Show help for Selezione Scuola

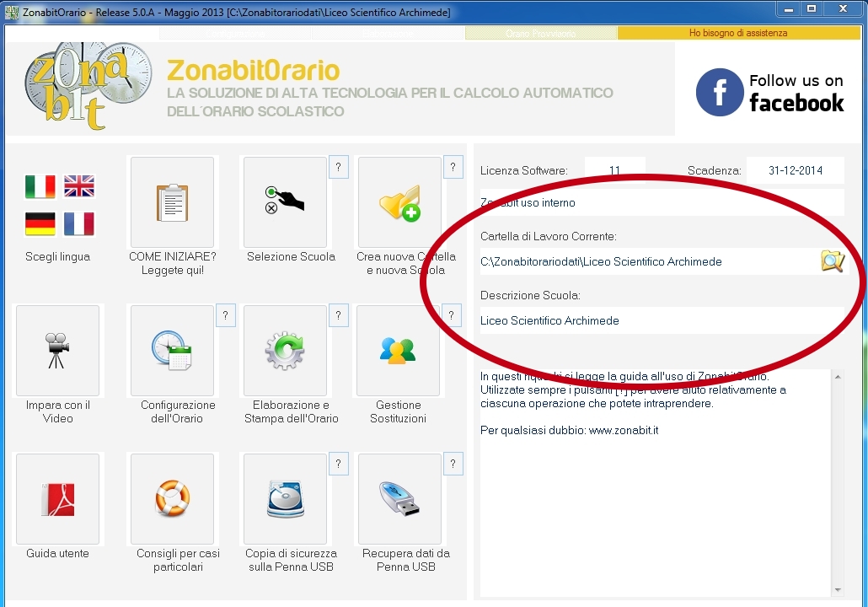pyautogui.click(x=339, y=167)
